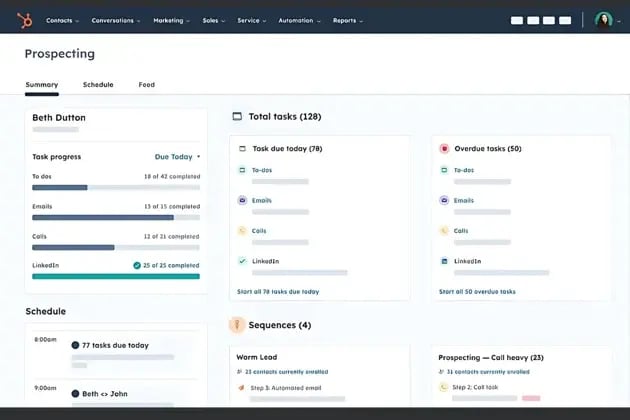Image resolution: width=630 pixels, height=420 pixels.
Task: Open Emails under Overdue tasks
Action: [x=464, y=200]
